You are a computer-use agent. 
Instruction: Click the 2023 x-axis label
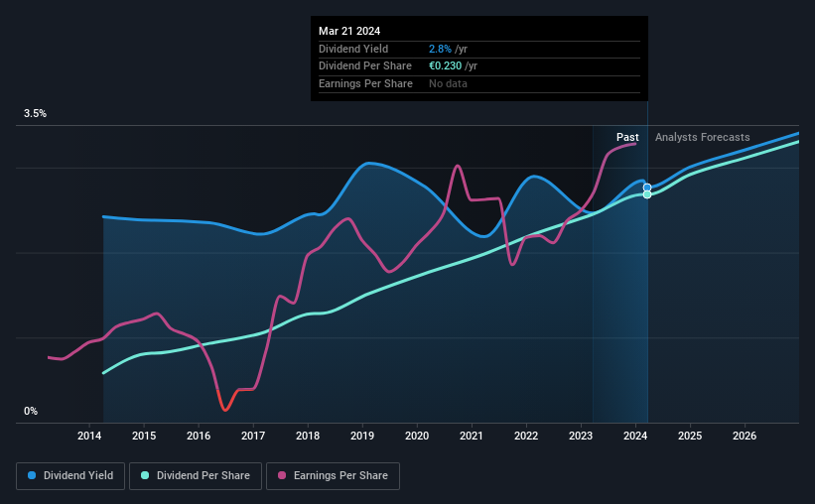[x=581, y=436]
